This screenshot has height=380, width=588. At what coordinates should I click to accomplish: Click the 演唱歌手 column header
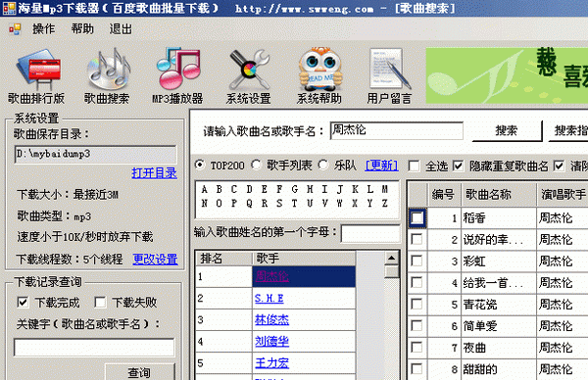(x=563, y=195)
